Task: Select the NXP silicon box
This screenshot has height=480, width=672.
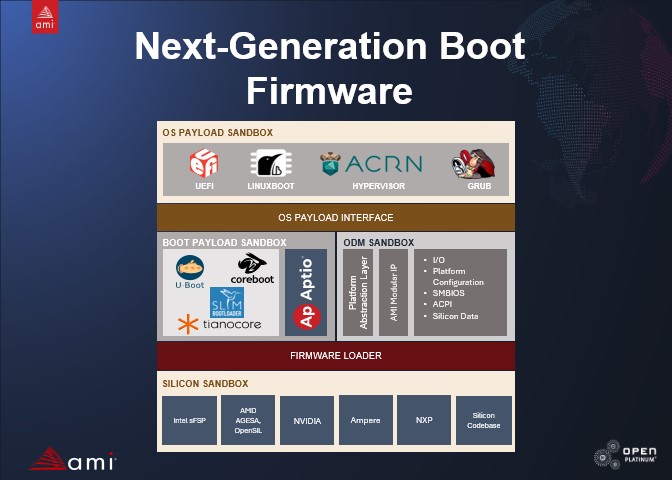Action: pyautogui.click(x=424, y=420)
